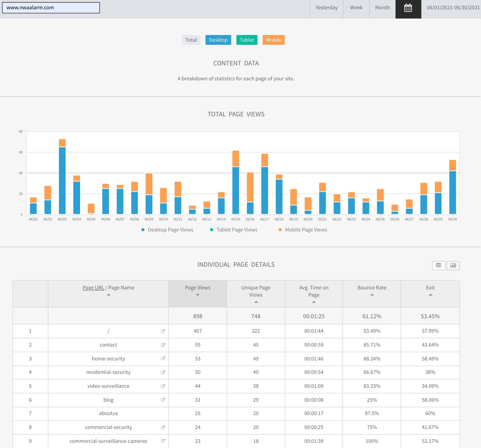
Task: Toggle Mobile device filter
Action: click(x=273, y=40)
